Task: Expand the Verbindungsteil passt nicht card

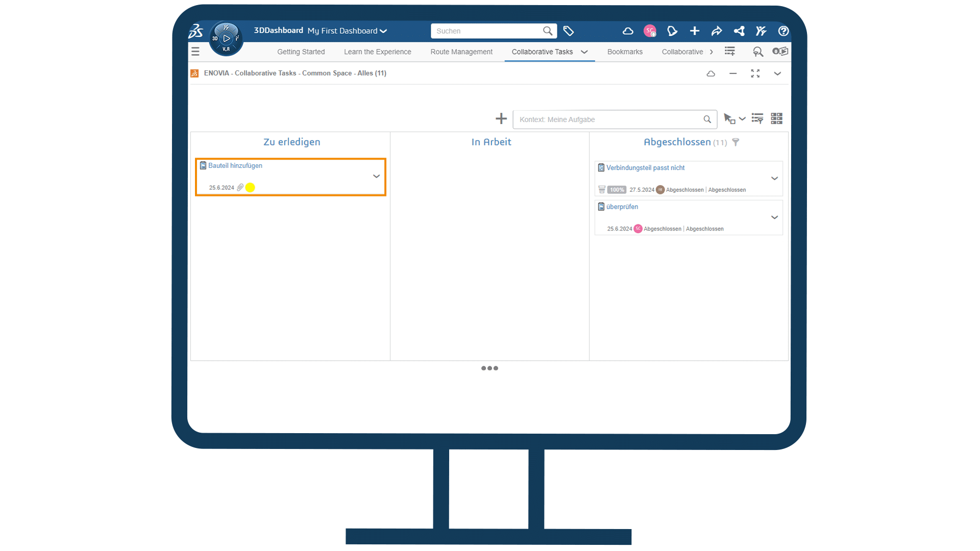Action: 774,179
